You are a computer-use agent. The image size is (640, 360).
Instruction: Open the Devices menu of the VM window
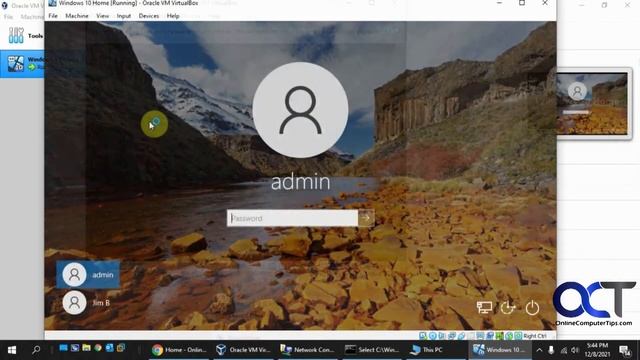149,16
